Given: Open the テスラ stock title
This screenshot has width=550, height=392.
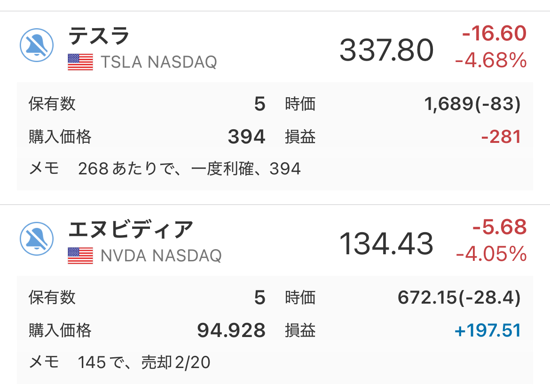Looking at the screenshot, I should 99,36.
